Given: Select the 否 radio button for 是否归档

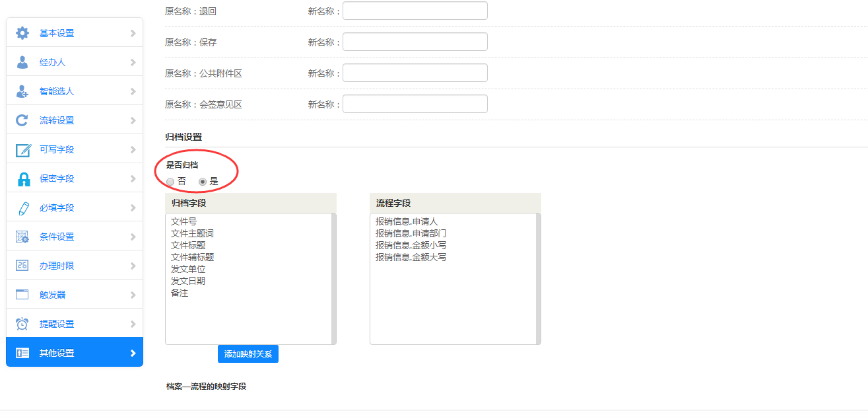Looking at the screenshot, I should tap(170, 181).
